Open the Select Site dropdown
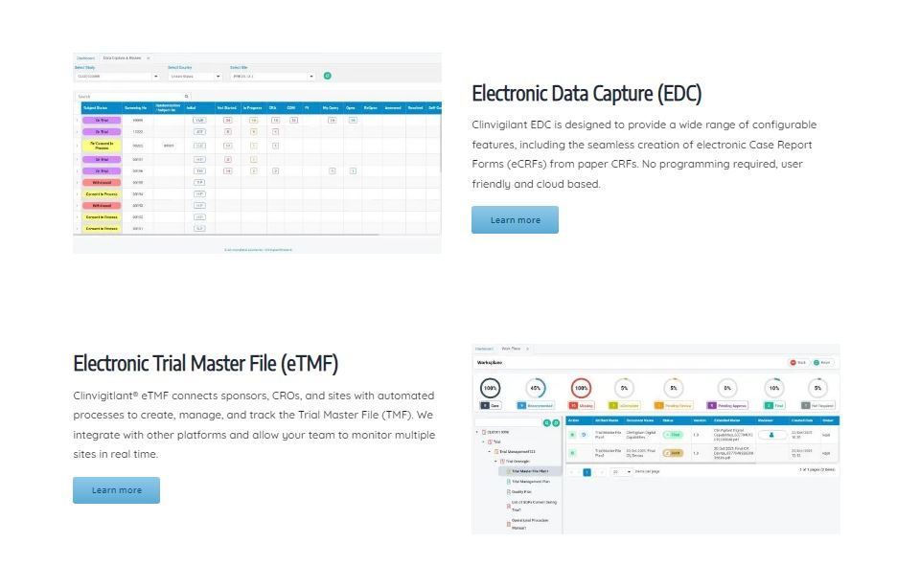 point(272,76)
